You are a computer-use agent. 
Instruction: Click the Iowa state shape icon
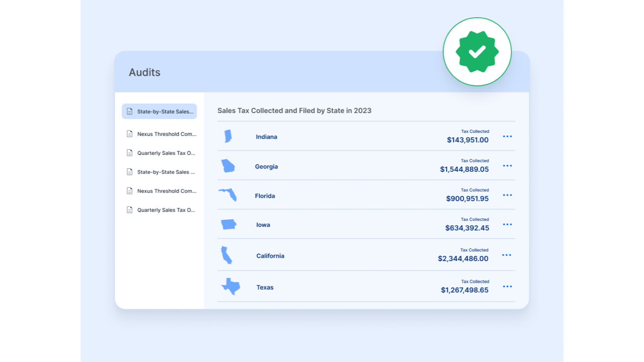229,224
